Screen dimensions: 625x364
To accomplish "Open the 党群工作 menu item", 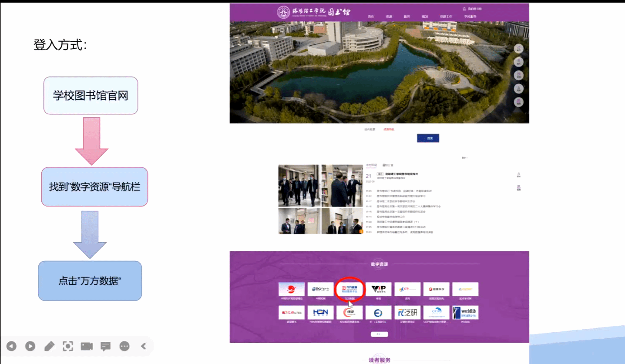I will coord(446,17).
